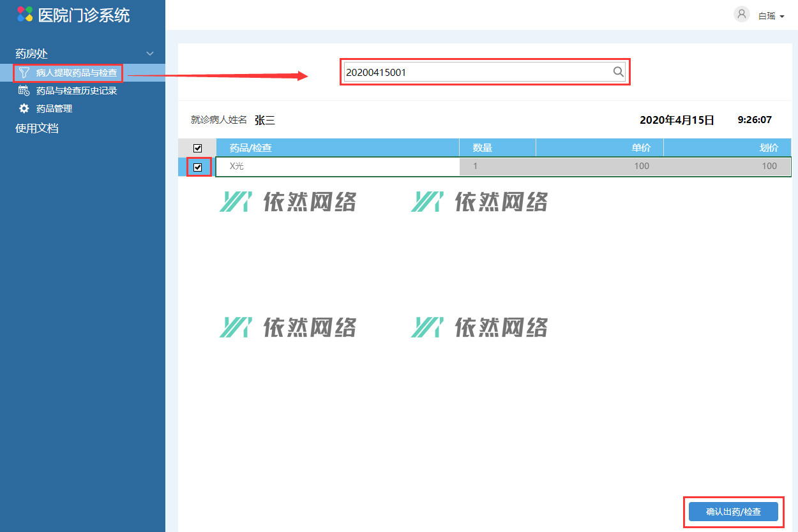798x532 pixels.
Task: Click the gear icon beside 药品管理
Action: (24, 108)
